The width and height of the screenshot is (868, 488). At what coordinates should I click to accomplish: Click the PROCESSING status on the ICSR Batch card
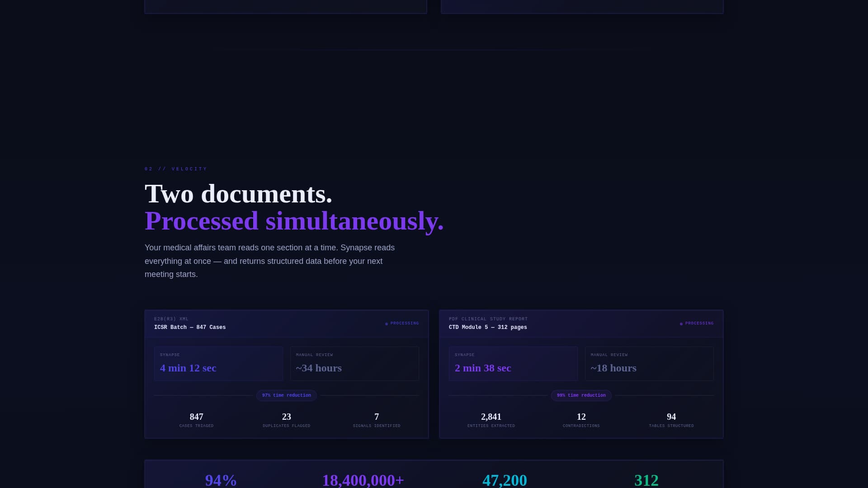pos(402,324)
